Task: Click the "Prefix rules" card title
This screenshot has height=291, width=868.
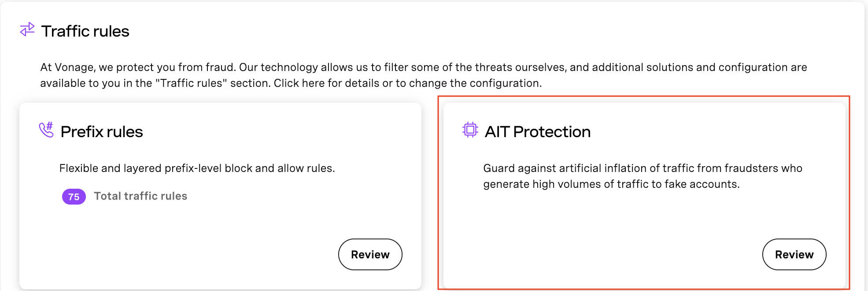Action: pyautogui.click(x=101, y=131)
